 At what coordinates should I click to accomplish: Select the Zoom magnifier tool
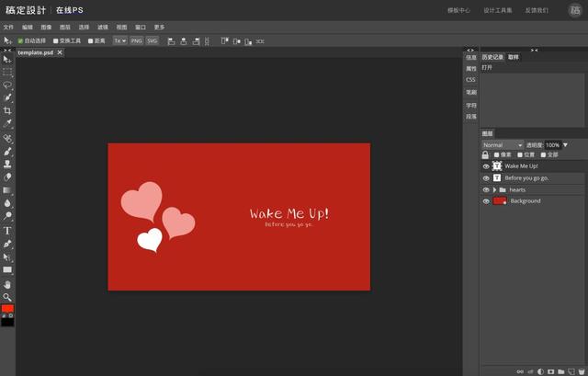(7, 297)
